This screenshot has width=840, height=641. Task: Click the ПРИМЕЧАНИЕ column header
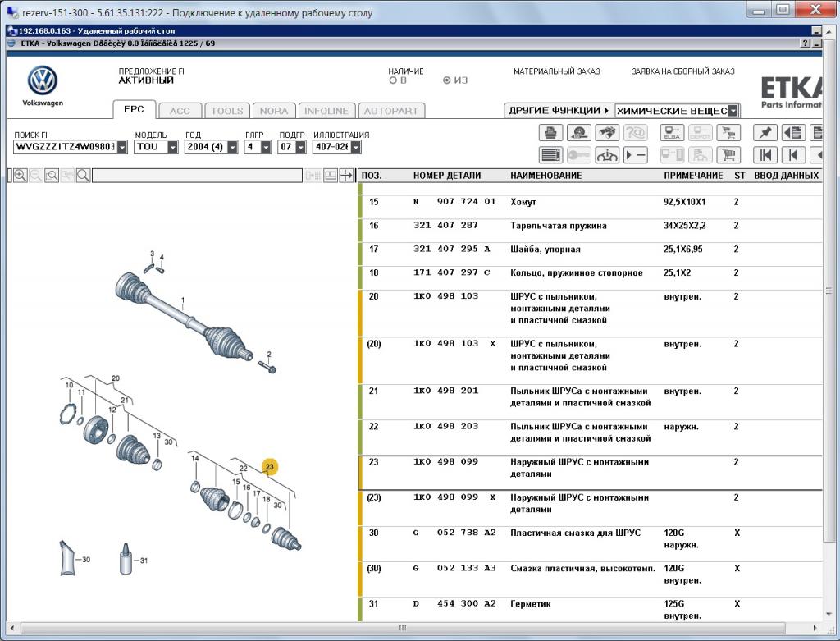click(693, 176)
